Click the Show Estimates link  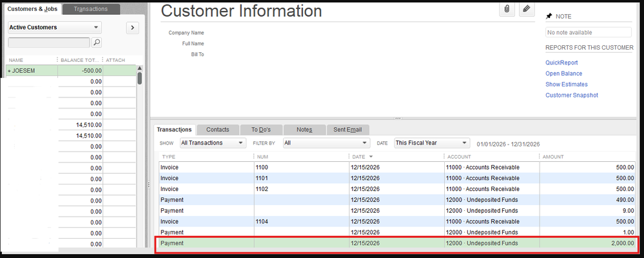(x=567, y=84)
